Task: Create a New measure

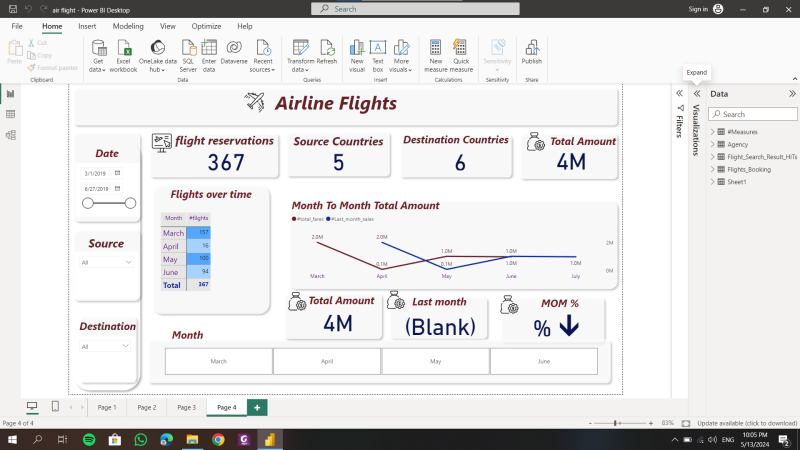Action: pyautogui.click(x=436, y=54)
